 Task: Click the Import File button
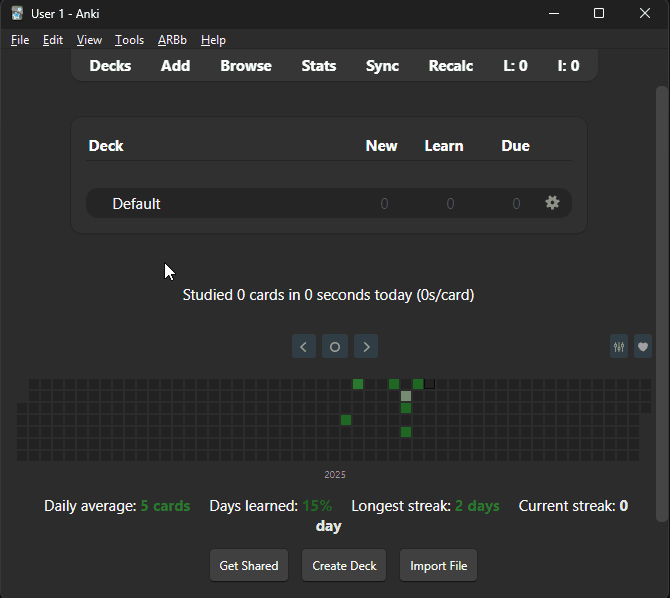pos(438,566)
